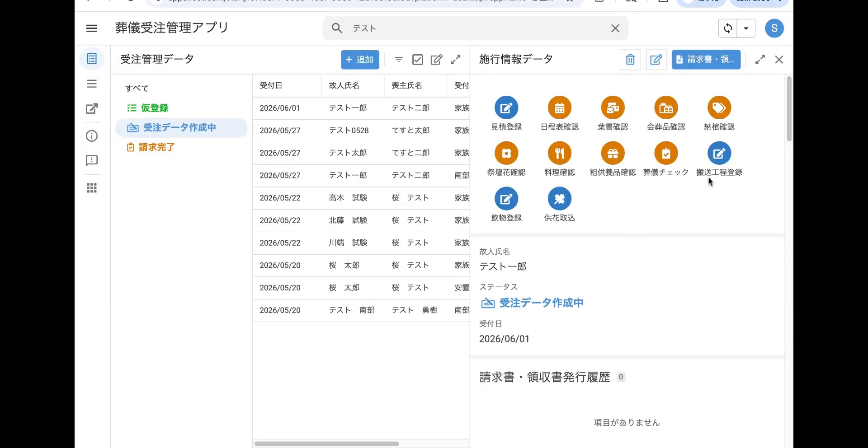The width and height of the screenshot is (868, 448).
Task: Open the 葉書確認 action icon
Action: [613, 108]
